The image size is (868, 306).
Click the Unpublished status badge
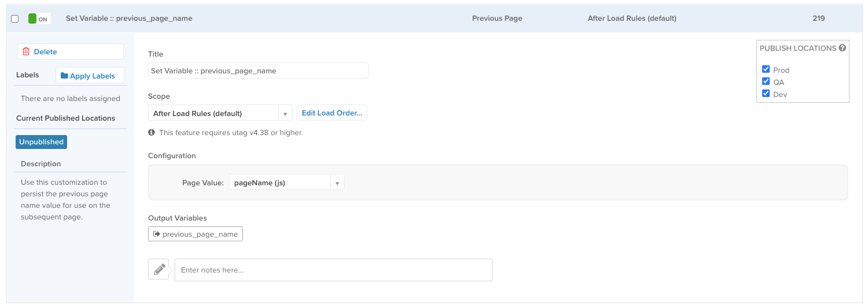tap(41, 142)
